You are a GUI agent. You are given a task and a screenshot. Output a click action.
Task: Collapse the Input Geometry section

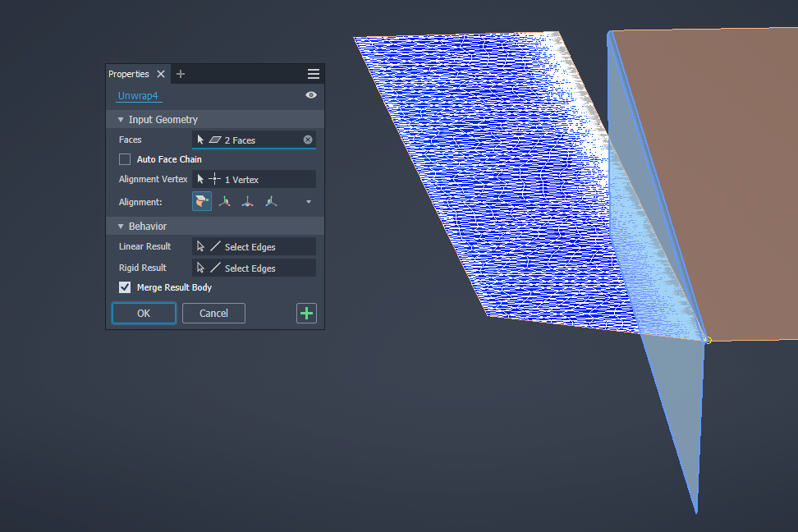120,119
